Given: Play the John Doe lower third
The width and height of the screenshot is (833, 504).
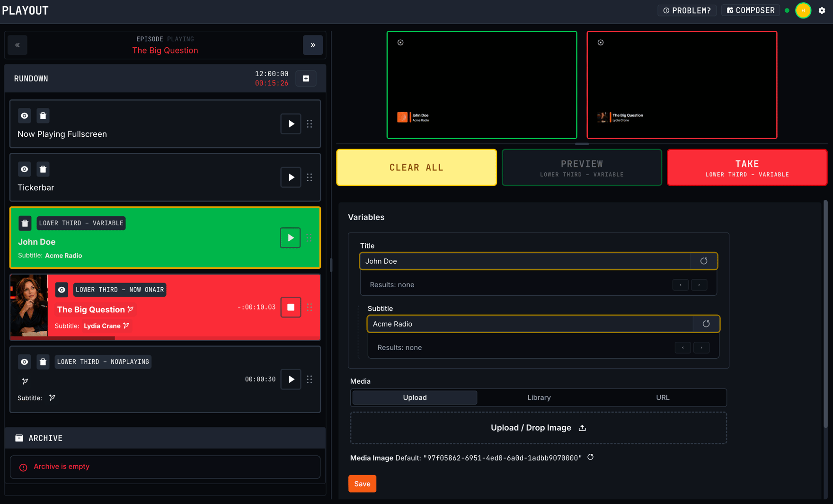Looking at the screenshot, I should tap(290, 238).
